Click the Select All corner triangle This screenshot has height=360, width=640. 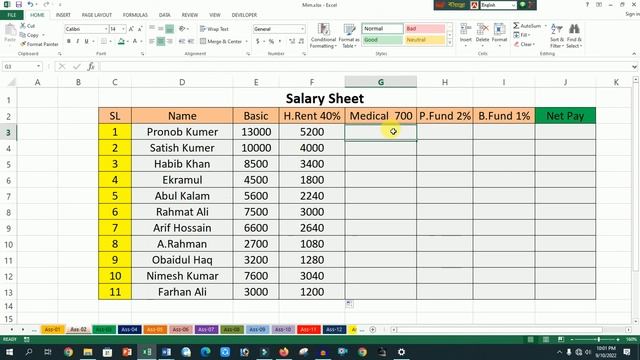pos(11,82)
